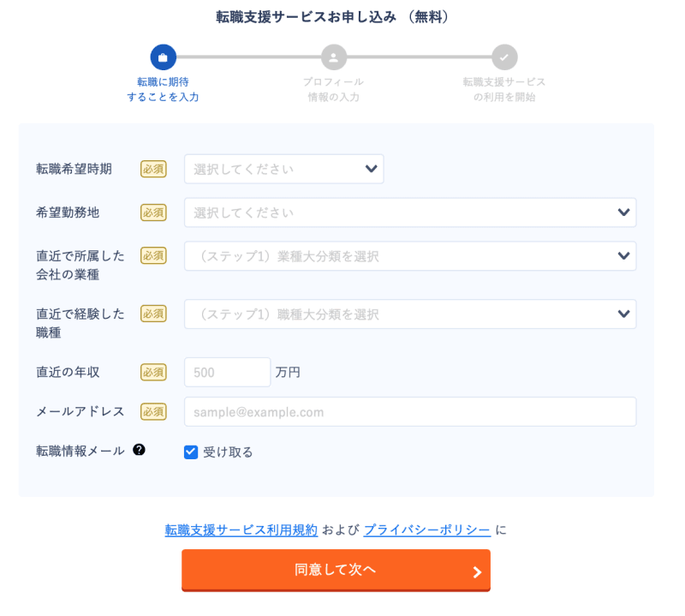The height and width of the screenshot is (616, 685).
Task: Open the プライバシーポリシー link
Action: coord(426,530)
